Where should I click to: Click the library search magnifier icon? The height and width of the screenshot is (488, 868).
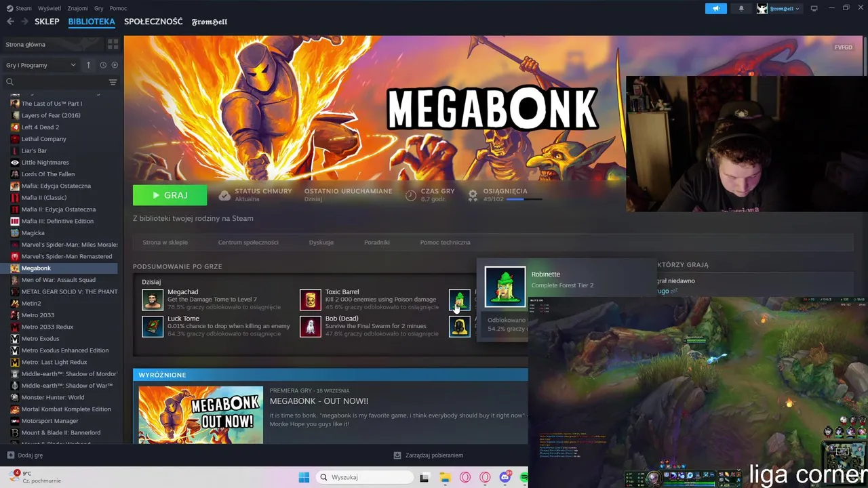tap(9, 82)
